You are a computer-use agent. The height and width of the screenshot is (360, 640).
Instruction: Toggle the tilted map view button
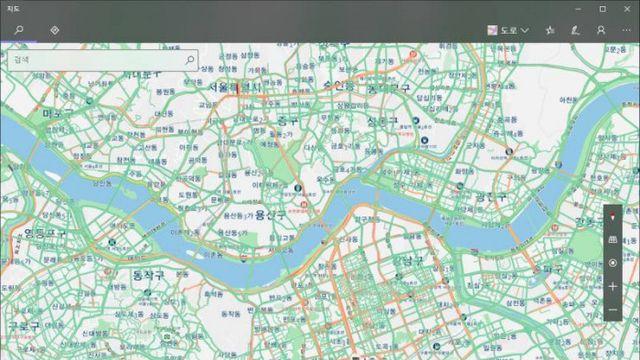613,240
